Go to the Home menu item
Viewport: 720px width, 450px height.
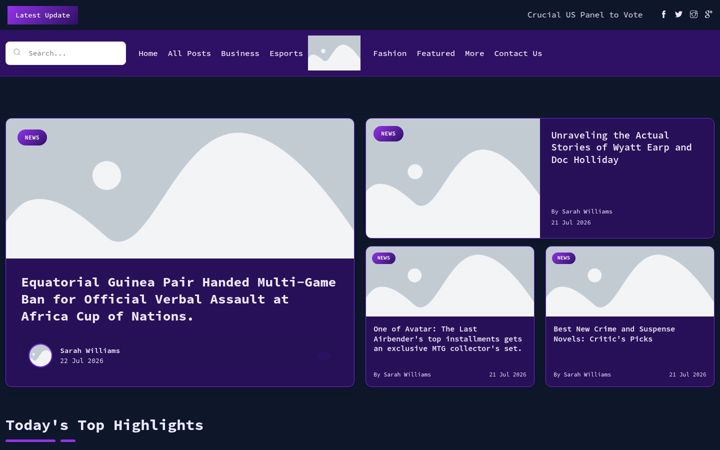[148, 53]
